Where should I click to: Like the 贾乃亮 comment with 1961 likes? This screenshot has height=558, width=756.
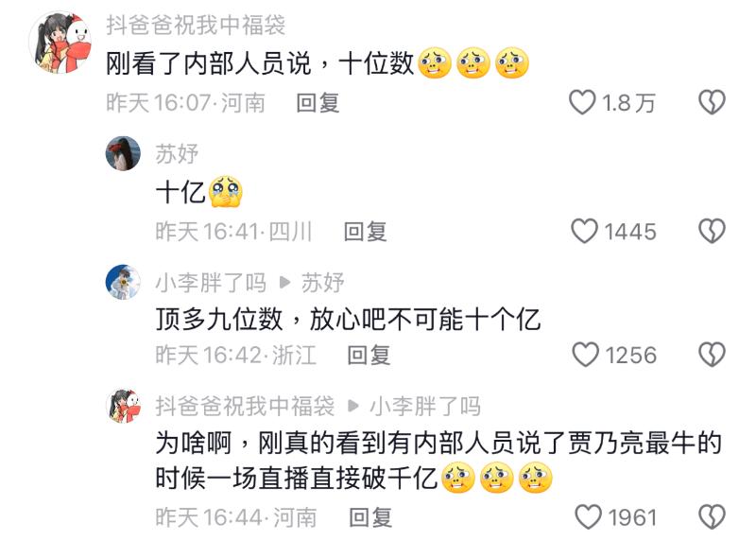click(x=588, y=517)
